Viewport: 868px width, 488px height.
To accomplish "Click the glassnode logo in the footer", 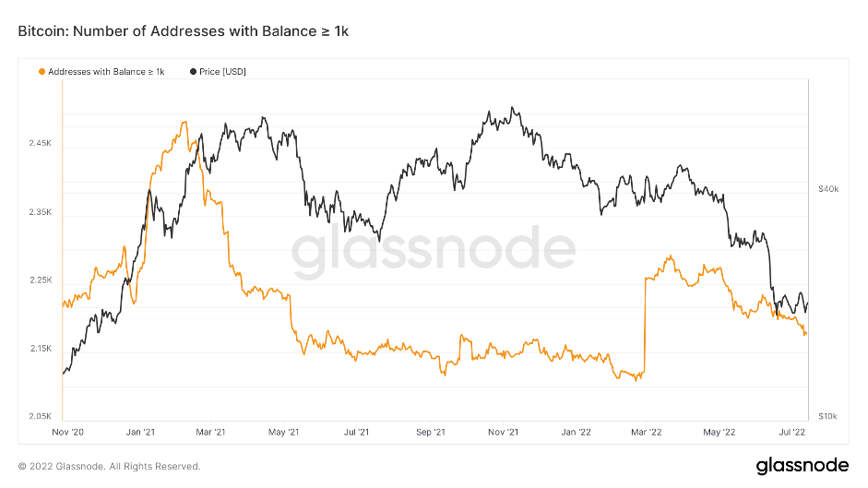I will [796, 465].
